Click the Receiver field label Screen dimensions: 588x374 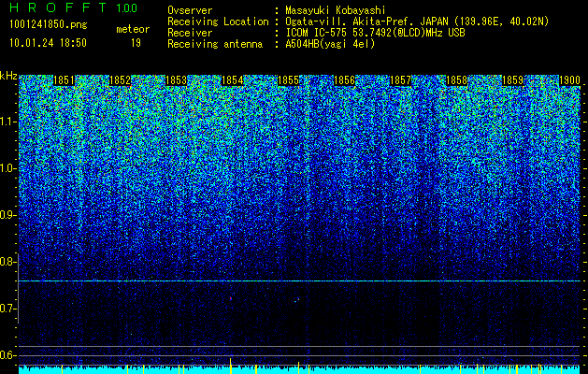[190, 33]
